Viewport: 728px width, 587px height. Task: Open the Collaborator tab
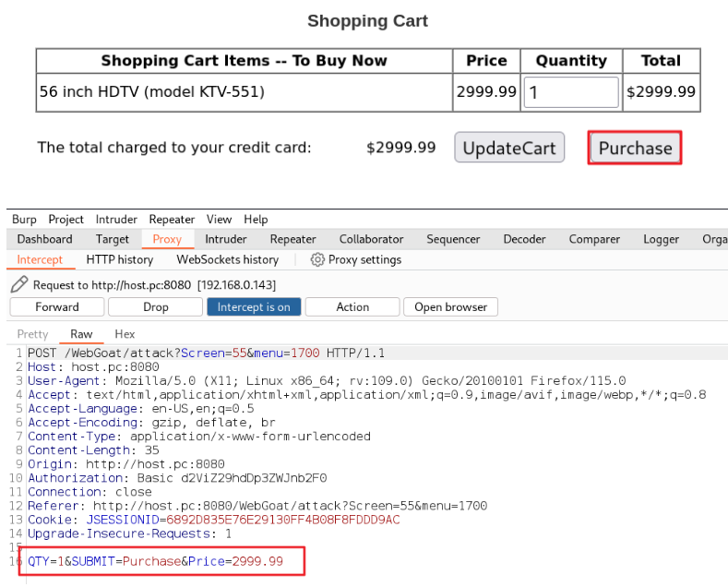(x=372, y=239)
